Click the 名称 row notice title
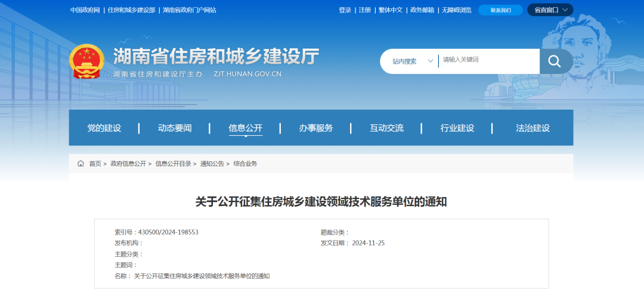 [202, 276]
